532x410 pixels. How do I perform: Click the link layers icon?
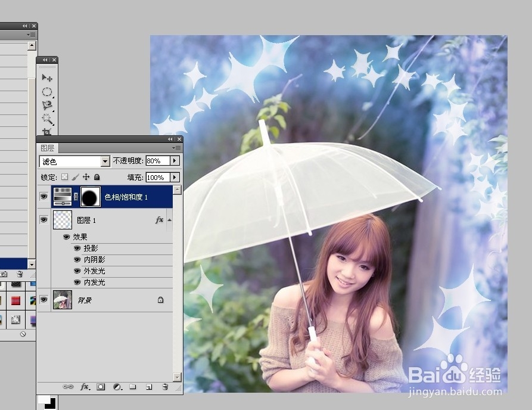coord(68,387)
